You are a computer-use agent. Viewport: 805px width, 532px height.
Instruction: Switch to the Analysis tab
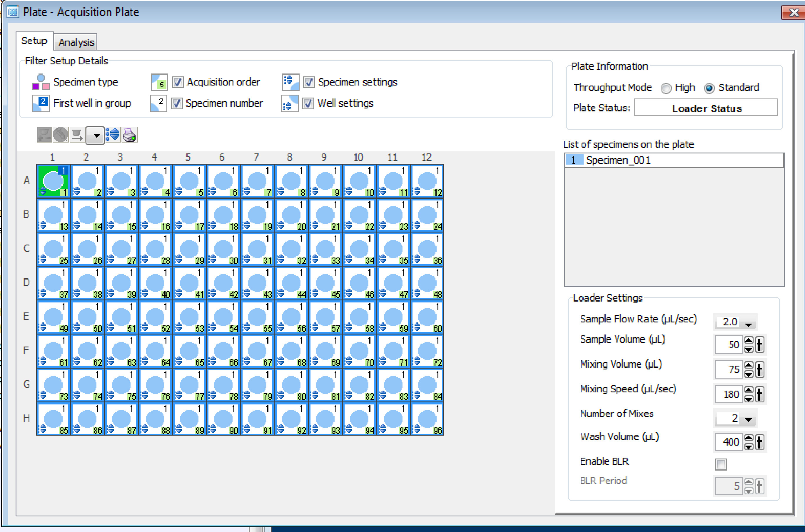click(x=76, y=42)
